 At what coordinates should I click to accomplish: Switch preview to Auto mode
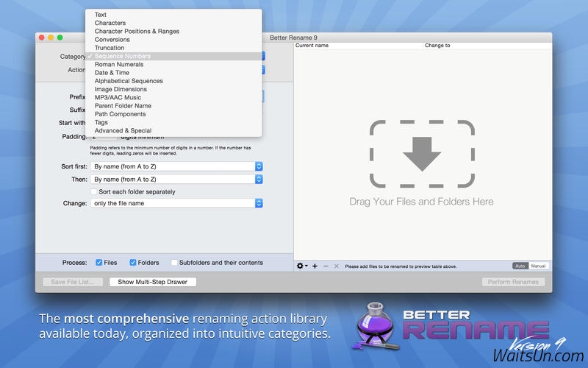coord(520,266)
